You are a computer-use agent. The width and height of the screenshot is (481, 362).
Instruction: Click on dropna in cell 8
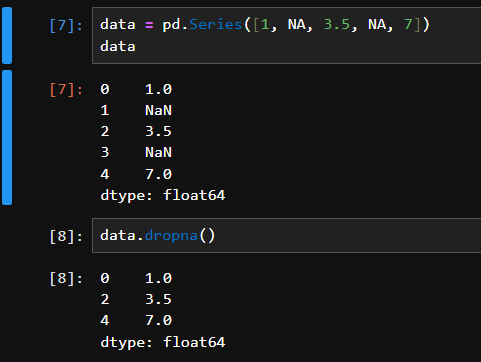[x=171, y=236]
